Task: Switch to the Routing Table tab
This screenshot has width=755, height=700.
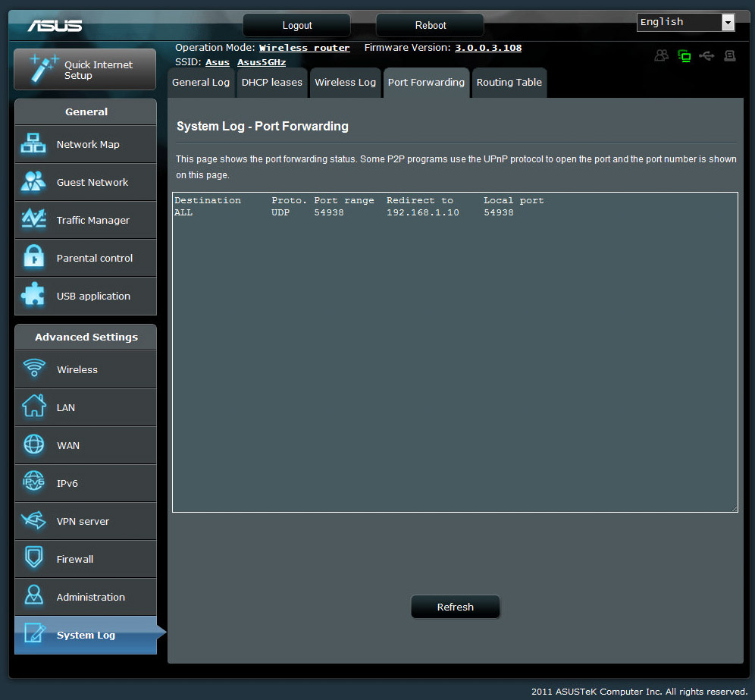Action: 509,83
